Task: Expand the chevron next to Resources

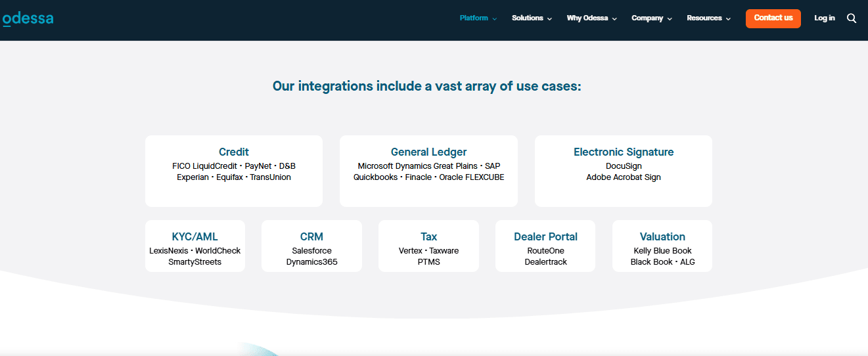Action: (728, 19)
